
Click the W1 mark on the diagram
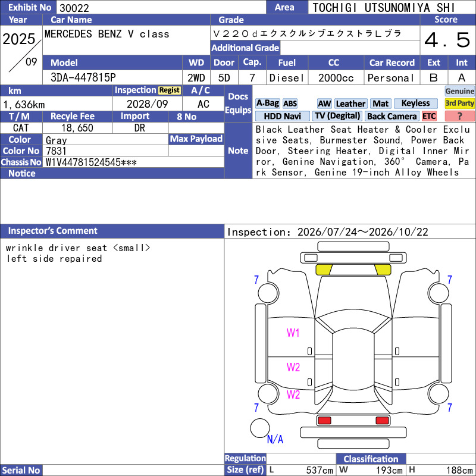pyautogui.click(x=293, y=333)
